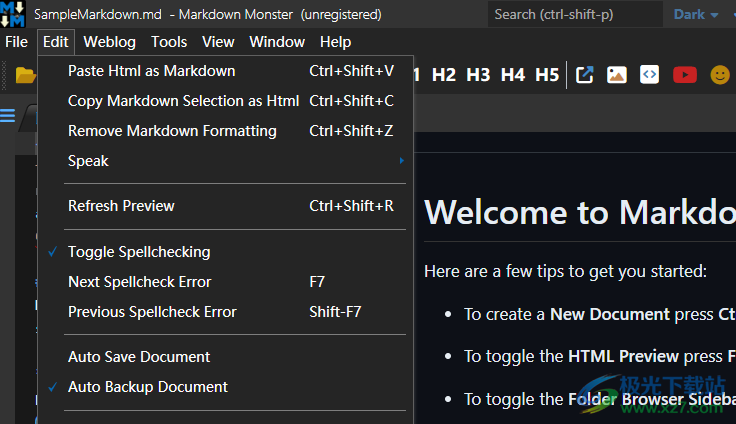Click the 'New Document' bold text
Viewport: 736px width, 424px height.
tap(610, 314)
